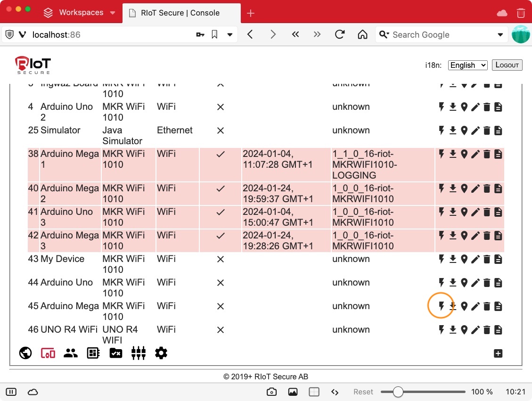Expand the Workspaces dropdown
This screenshot has height=401, width=532.
(x=113, y=13)
